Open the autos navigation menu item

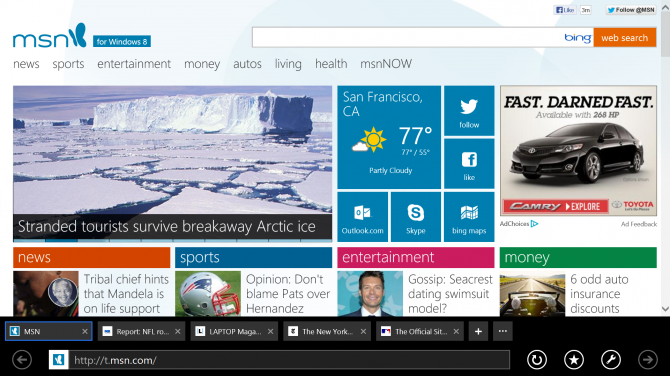click(247, 64)
